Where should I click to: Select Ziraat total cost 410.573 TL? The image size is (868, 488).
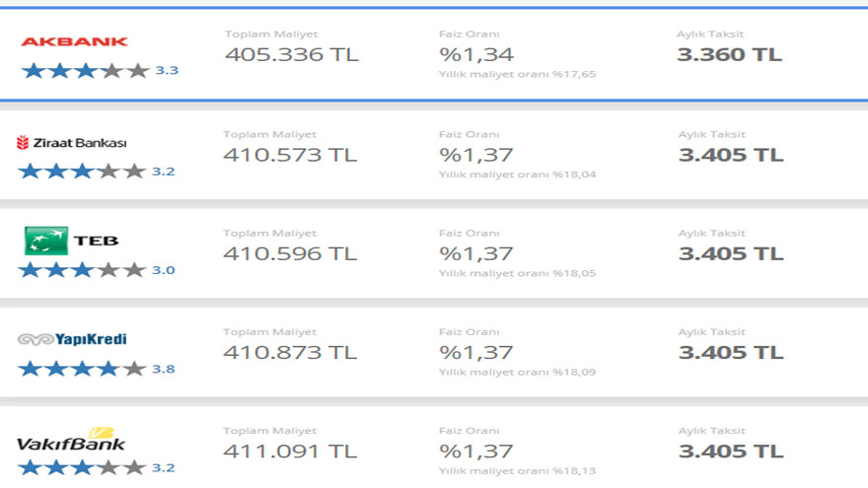(290, 155)
